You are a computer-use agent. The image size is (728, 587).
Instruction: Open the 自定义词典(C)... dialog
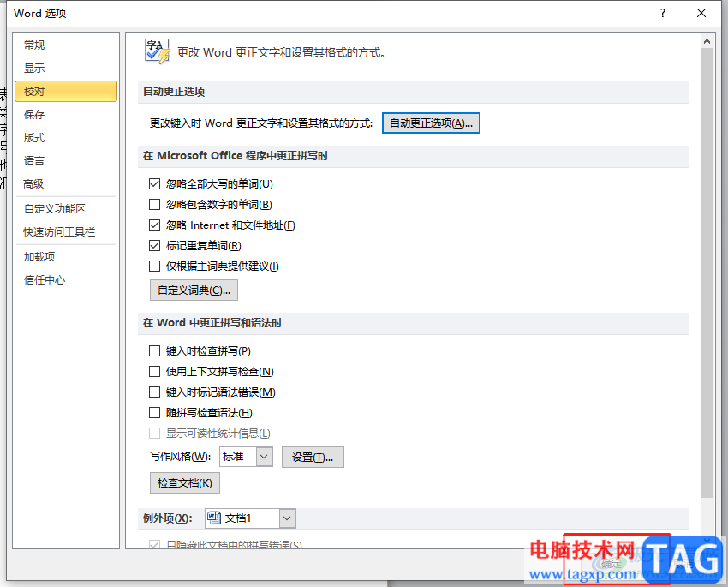click(x=194, y=291)
